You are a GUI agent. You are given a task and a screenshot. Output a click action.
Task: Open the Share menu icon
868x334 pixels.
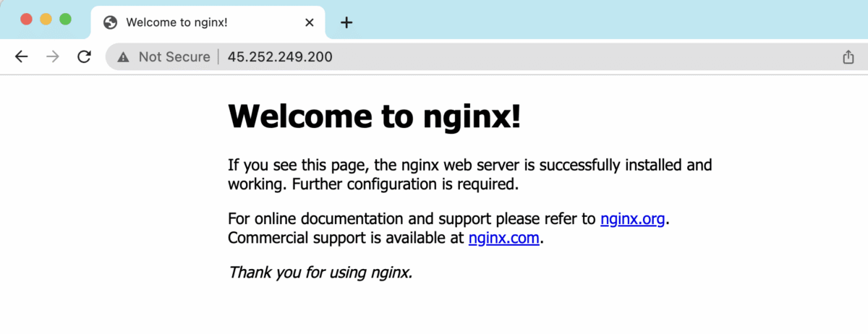click(848, 57)
